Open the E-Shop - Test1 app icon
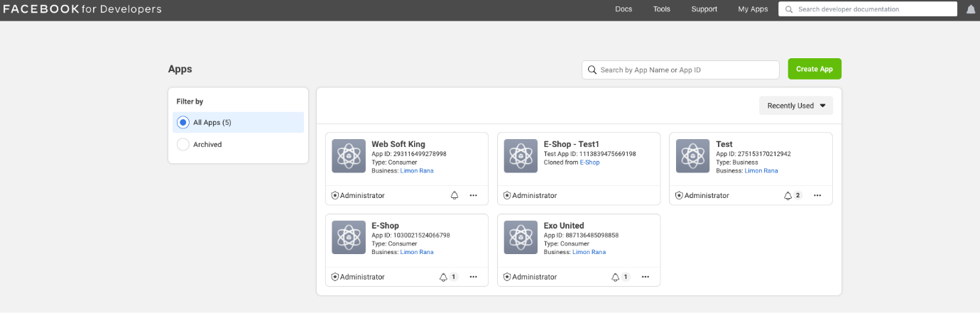The height and width of the screenshot is (313, 980). [521, 155]
